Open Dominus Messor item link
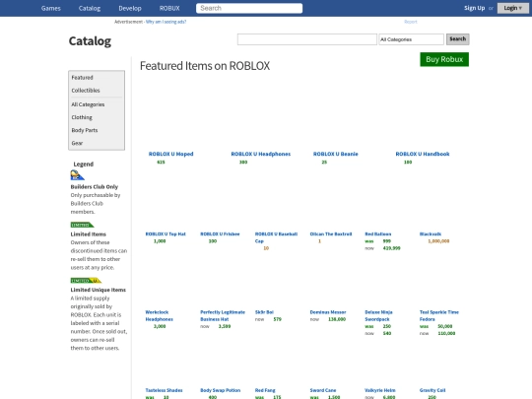 click(328, 312)
